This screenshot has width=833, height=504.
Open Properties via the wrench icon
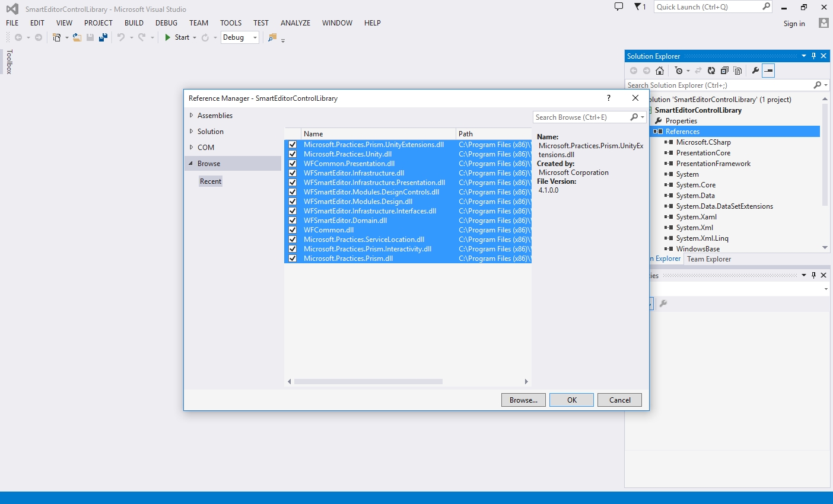click(x=755, y=71)
